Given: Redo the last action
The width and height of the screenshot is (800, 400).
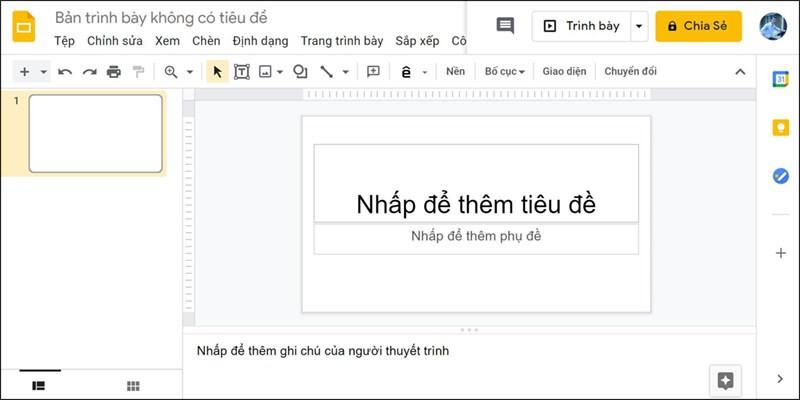Looking at the screenshot, I should click(x=89, y=72).
